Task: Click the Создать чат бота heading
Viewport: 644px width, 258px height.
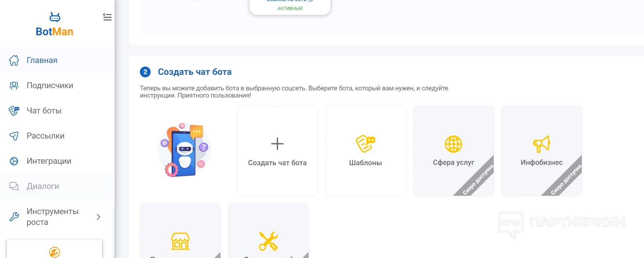Action: click(x=195, y=72)
